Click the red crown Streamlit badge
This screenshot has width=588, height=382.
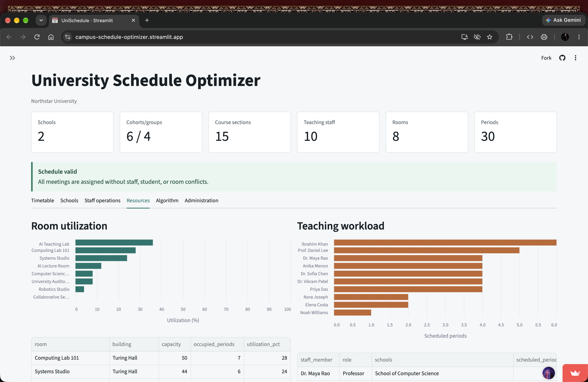click(x=575, y=373)
